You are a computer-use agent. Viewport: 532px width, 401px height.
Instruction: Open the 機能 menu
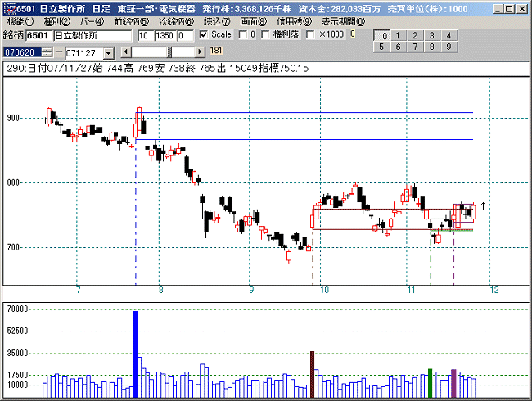click(x=20, y=21)
